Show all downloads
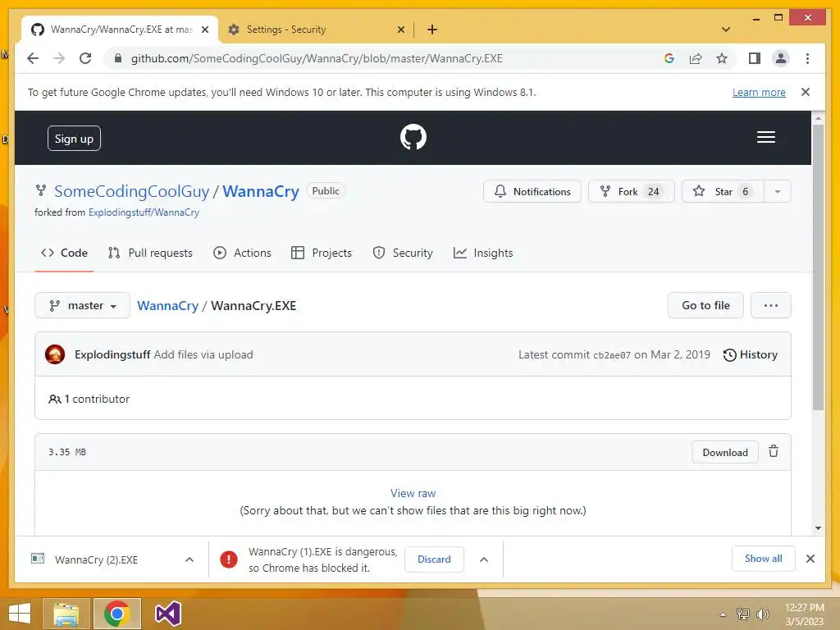The height and width of the screenshot is (630, 840). pyautogui.click(x=764, y=559)
